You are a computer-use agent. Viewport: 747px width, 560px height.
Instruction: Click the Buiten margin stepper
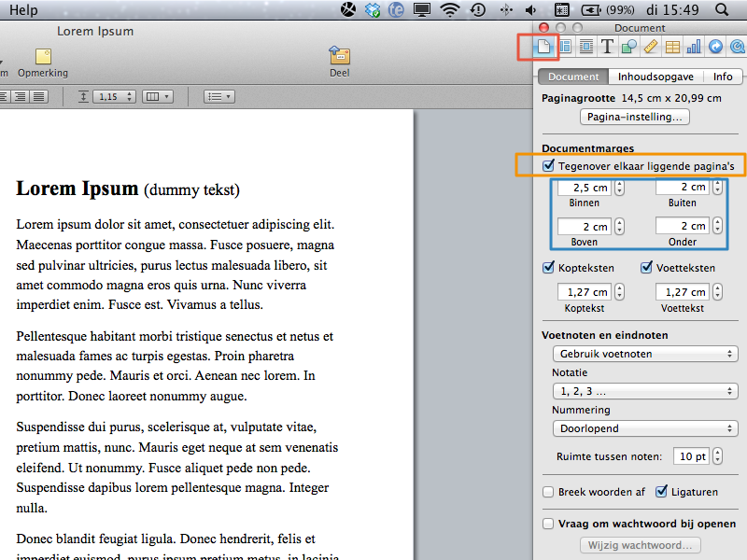[x=717, y=188]
